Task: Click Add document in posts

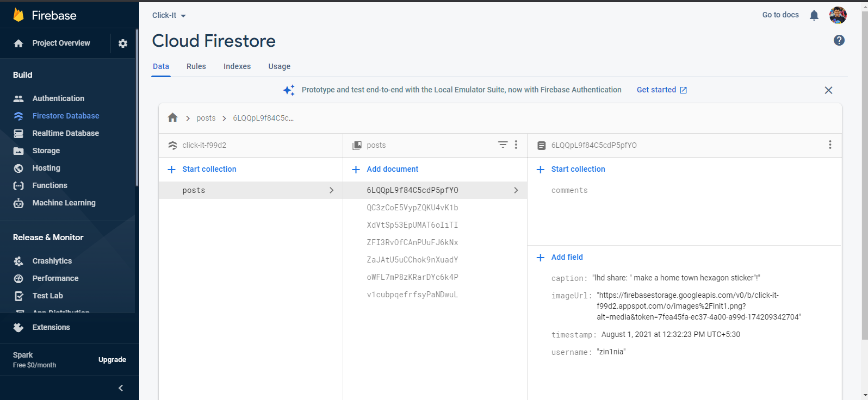Action: [x=392, y=169]
